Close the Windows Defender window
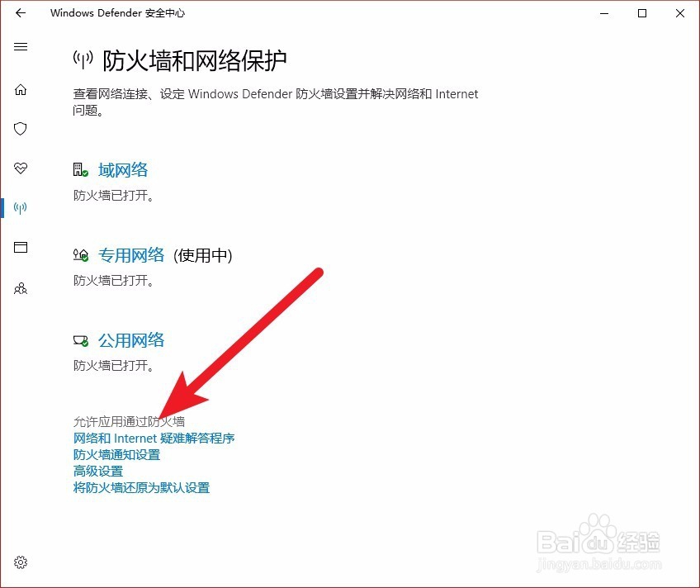Image resolution: width=700 pixels, height=588 pixels. [x=680, y=13]
